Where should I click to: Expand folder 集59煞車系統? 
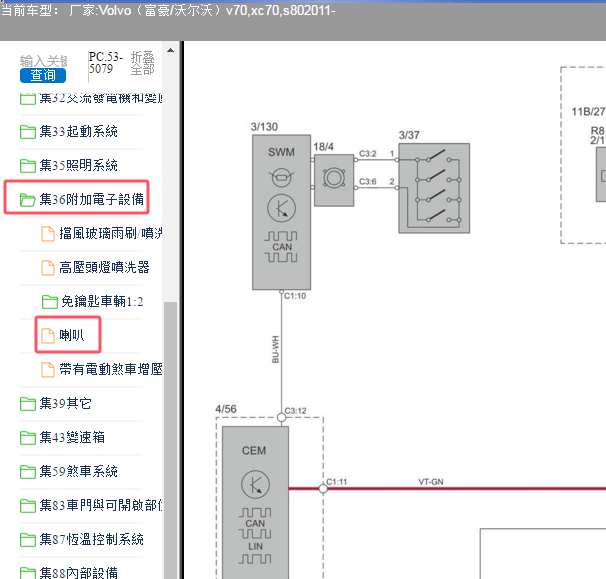pyautogui.click(x=78, y=471)
